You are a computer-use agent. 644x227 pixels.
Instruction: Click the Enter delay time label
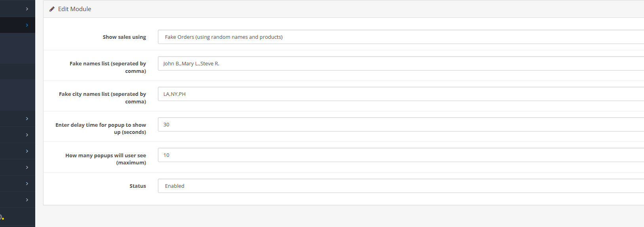[x=101, y=128]
